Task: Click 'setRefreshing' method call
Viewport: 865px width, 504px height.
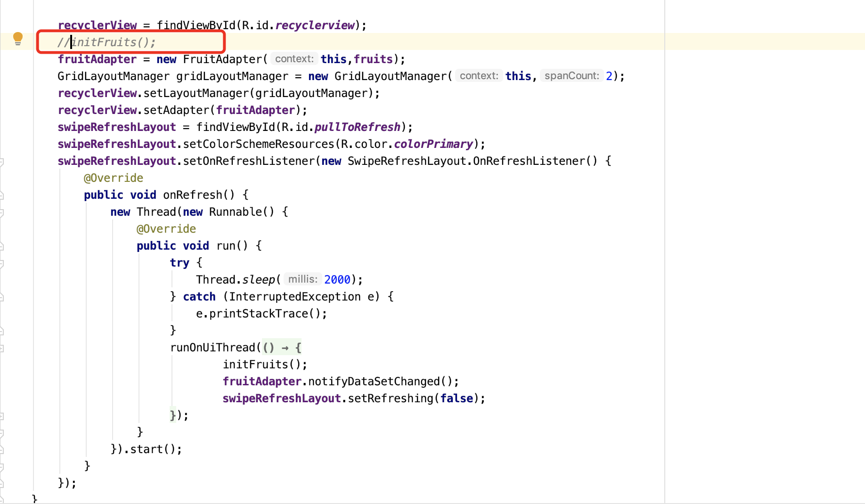Action: click(x=391, y=398)
